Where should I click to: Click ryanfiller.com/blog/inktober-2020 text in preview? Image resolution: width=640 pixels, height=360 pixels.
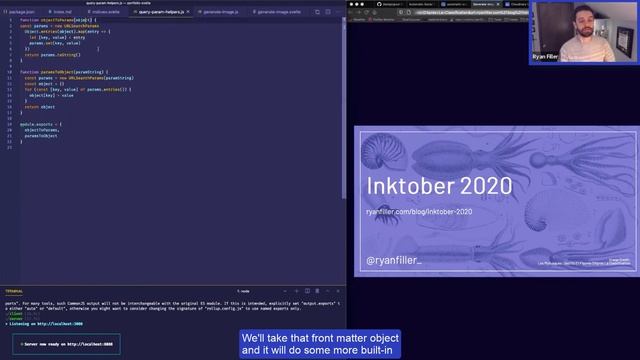pyautogui.click(x=419, y=212)
